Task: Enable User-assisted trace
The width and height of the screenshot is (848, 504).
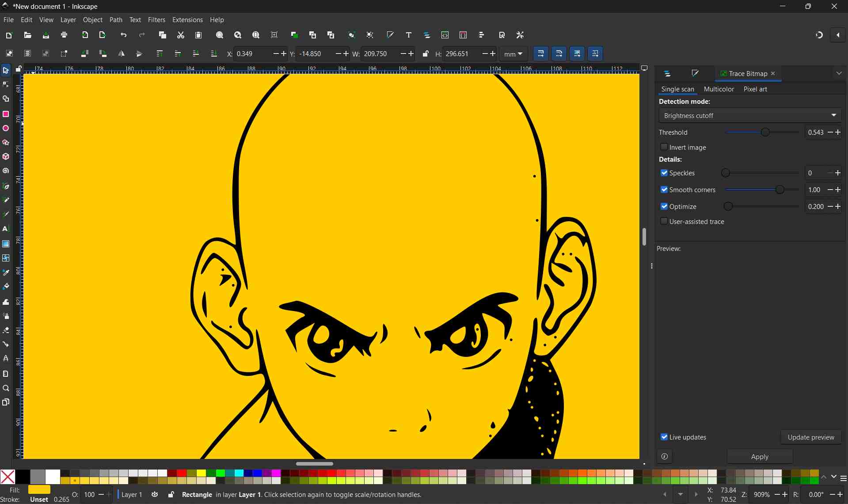Action: [664, 221]
